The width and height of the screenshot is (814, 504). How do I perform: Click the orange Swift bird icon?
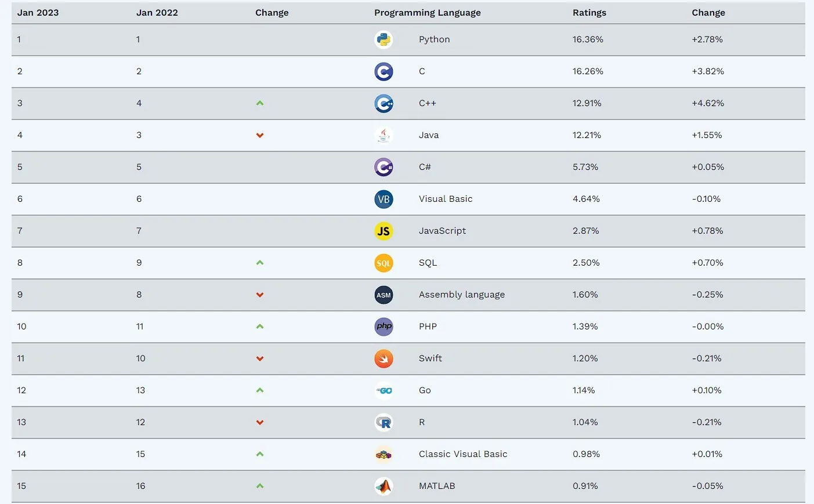(384, 358)
